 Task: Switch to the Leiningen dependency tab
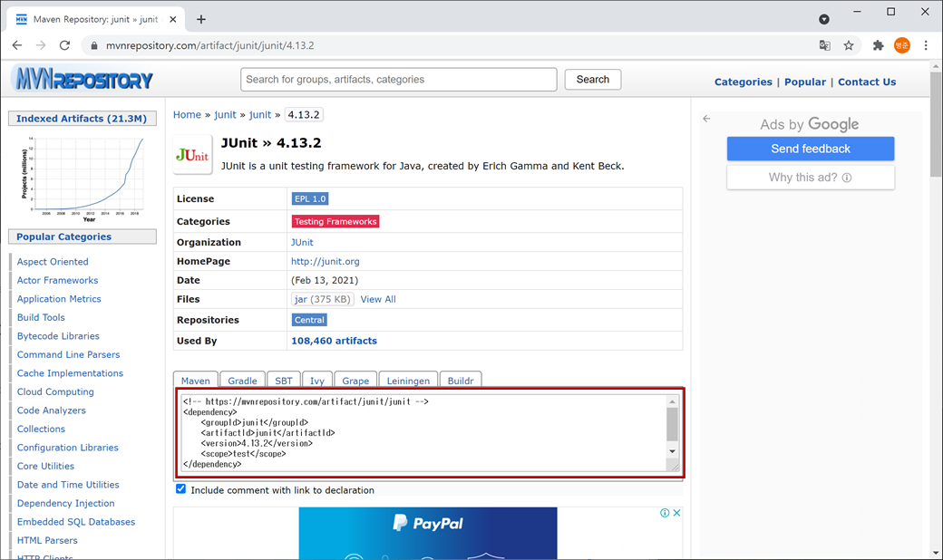[x=408, y=381]
